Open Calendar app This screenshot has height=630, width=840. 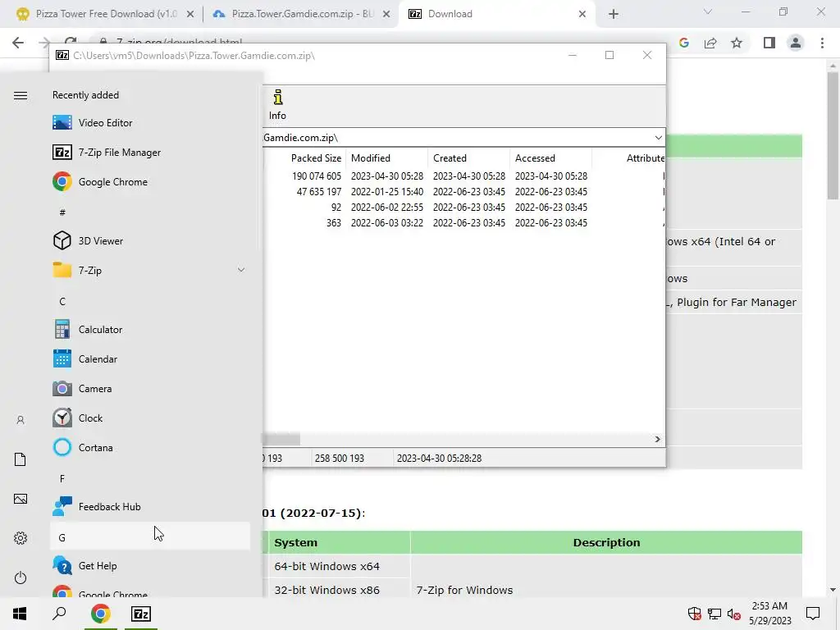click(x=150, y=359)
